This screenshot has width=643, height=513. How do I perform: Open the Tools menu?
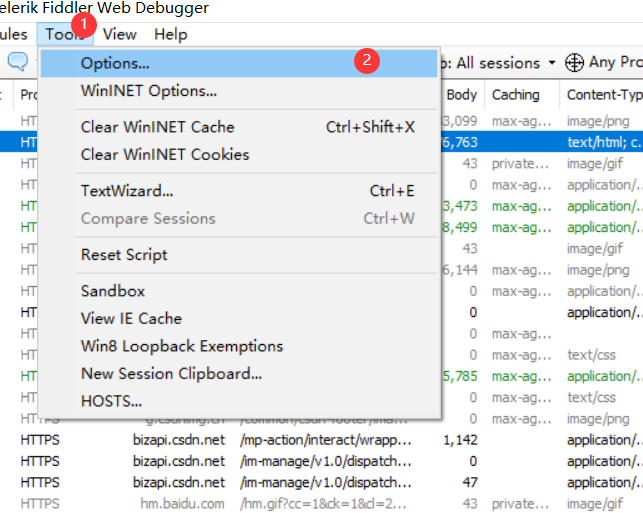click(x=65, y=34)
